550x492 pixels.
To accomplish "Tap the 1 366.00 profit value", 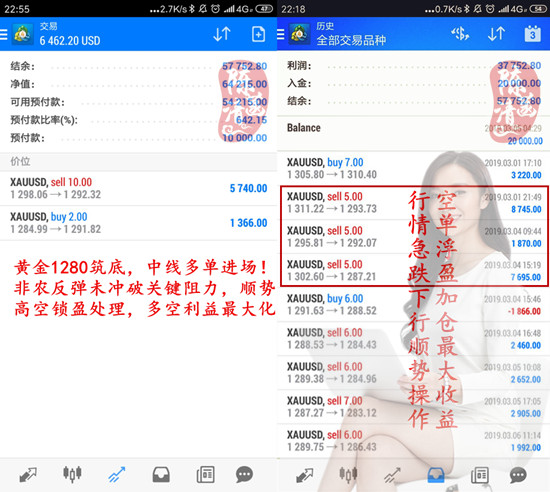I will 248,223.
